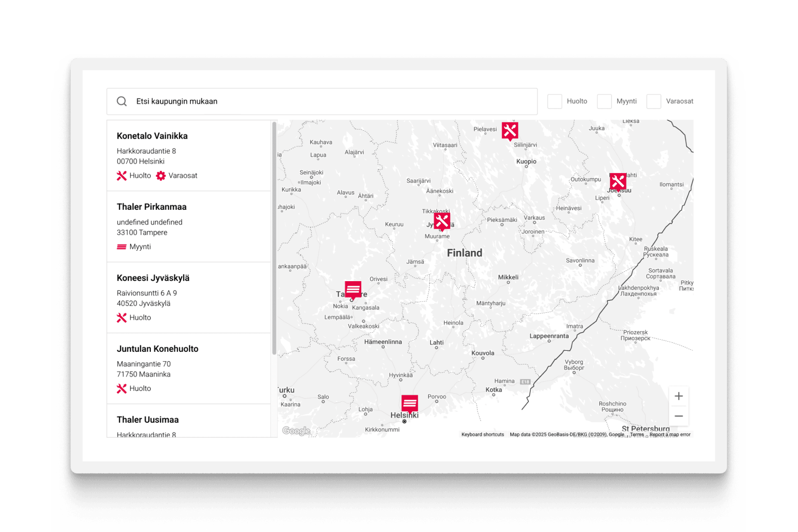Click Myynti icon under Thaler Pirkanmaa
Screen dimensions: 798x532
[x=121, y=247]
